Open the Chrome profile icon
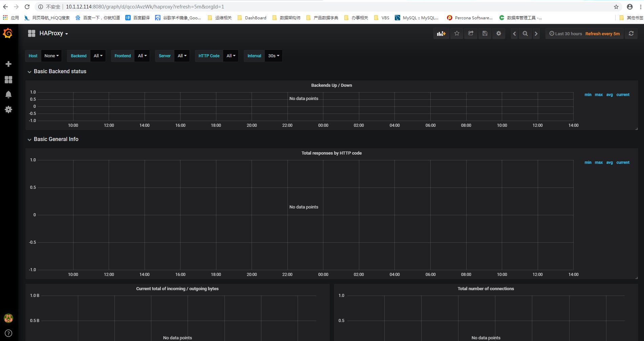 [x=630, y=7]
